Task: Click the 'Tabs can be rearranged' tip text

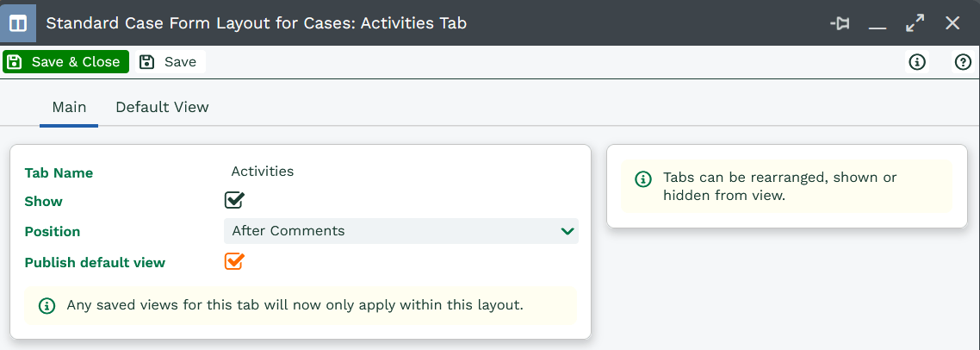Action: click(x=779, y=186)
